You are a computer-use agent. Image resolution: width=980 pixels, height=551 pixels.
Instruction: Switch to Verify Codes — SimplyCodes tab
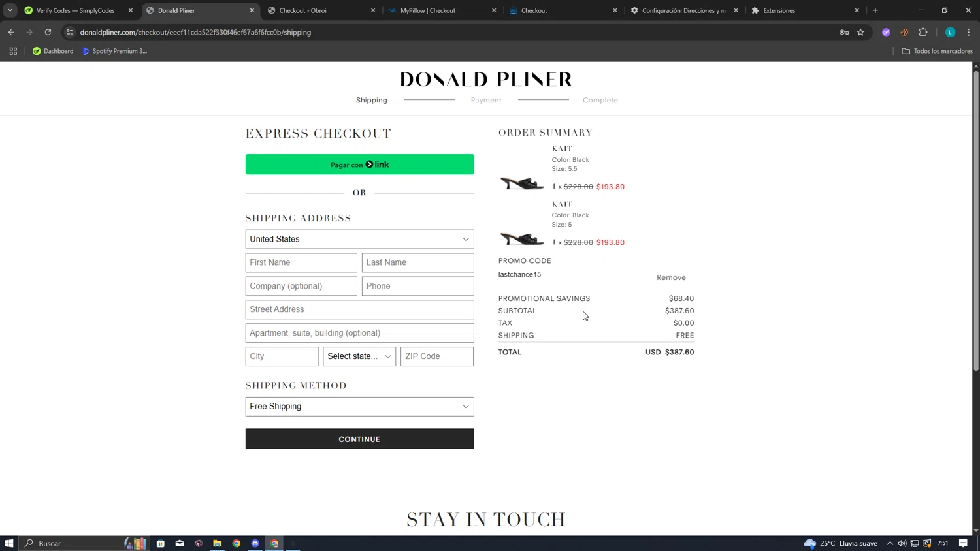[75, 10]
